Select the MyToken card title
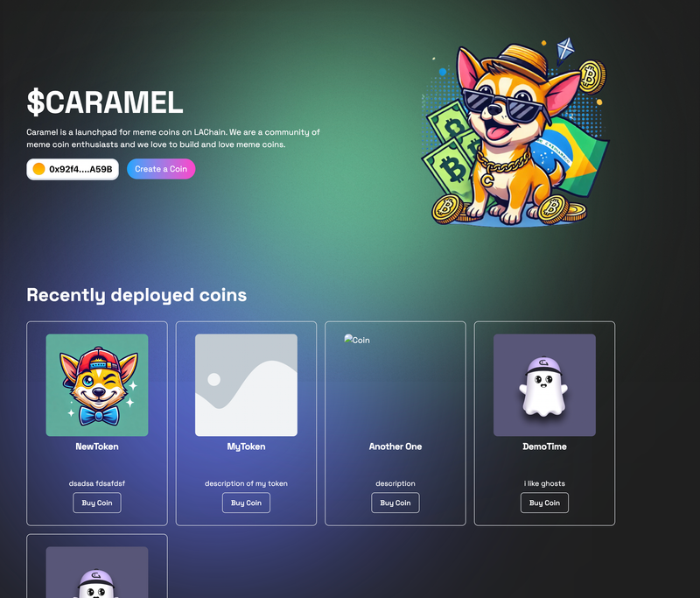 click(x=246, y=447)
